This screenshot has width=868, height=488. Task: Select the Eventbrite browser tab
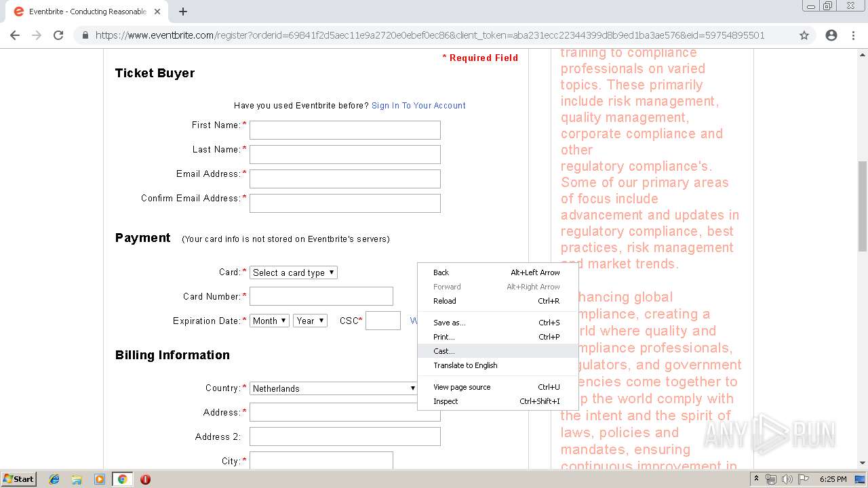click(87, 12)
